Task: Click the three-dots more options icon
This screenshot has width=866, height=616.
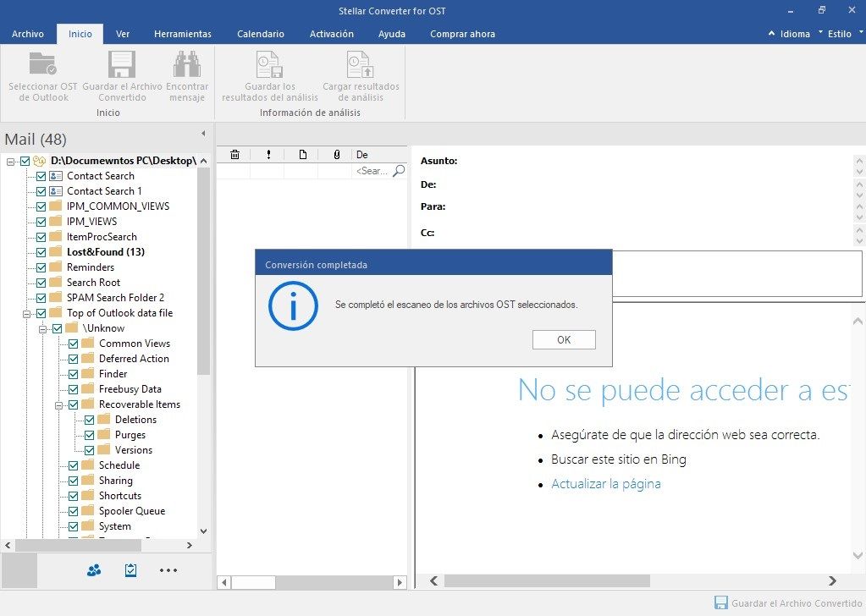Action: pyautogui.click(x=168, y=570)
